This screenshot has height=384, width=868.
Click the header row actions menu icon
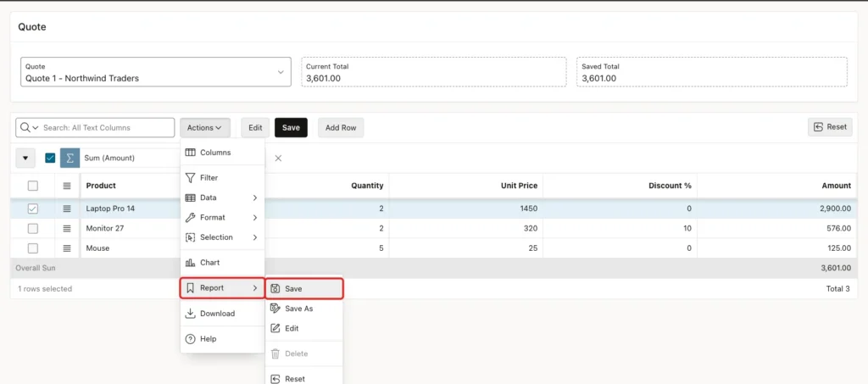[67, 186]
